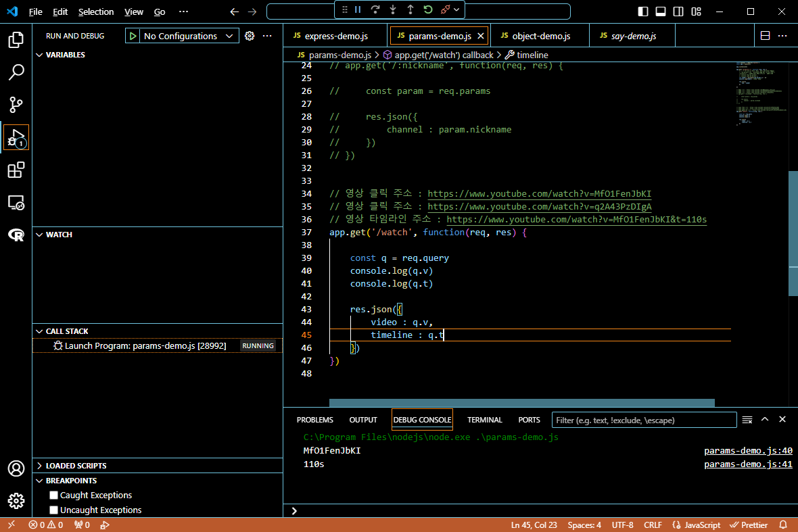Toggle the bottom panel layout icon

661,11
